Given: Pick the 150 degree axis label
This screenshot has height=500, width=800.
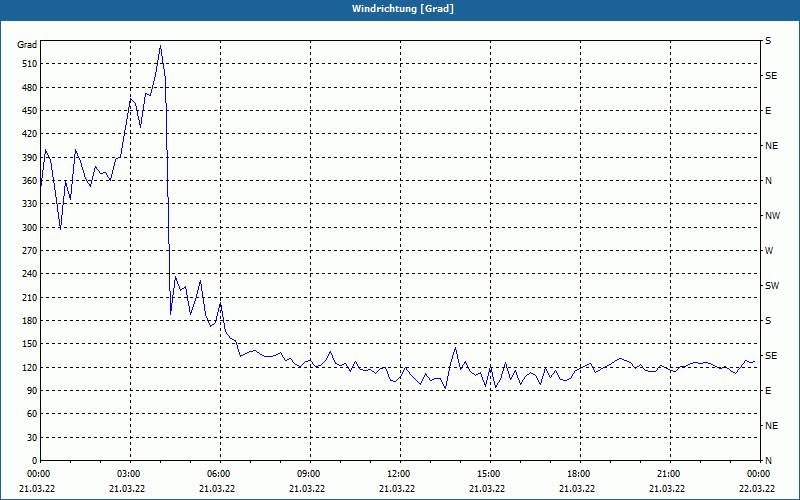Looking at the screenshot, I should (30, 344).
